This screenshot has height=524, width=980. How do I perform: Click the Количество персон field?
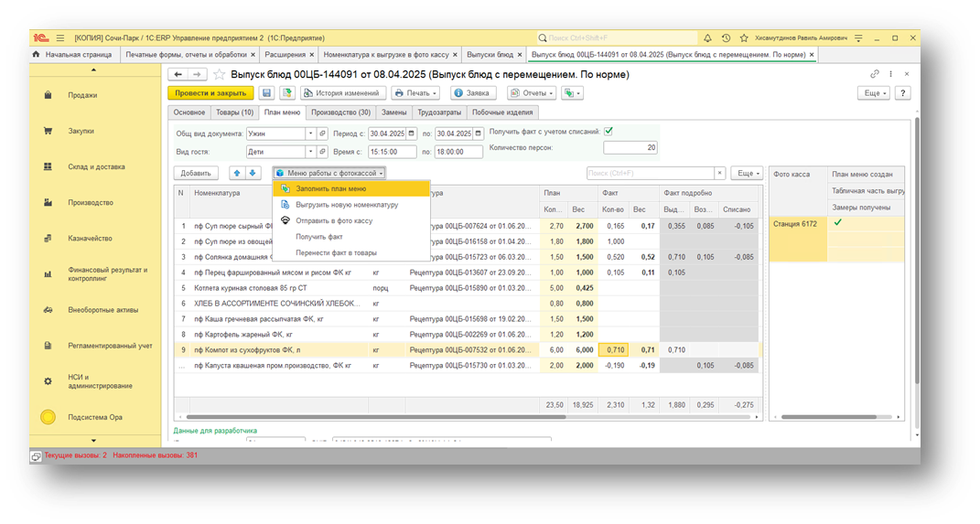630,148
